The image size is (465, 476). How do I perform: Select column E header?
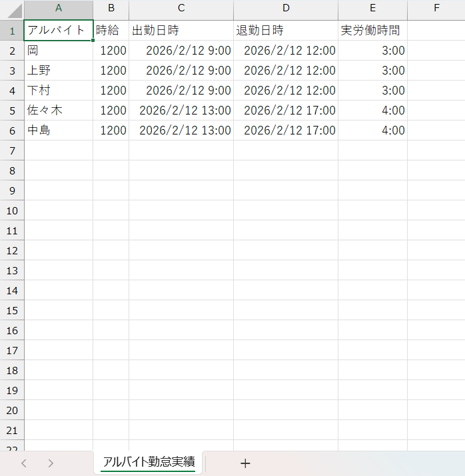[372, 9]
